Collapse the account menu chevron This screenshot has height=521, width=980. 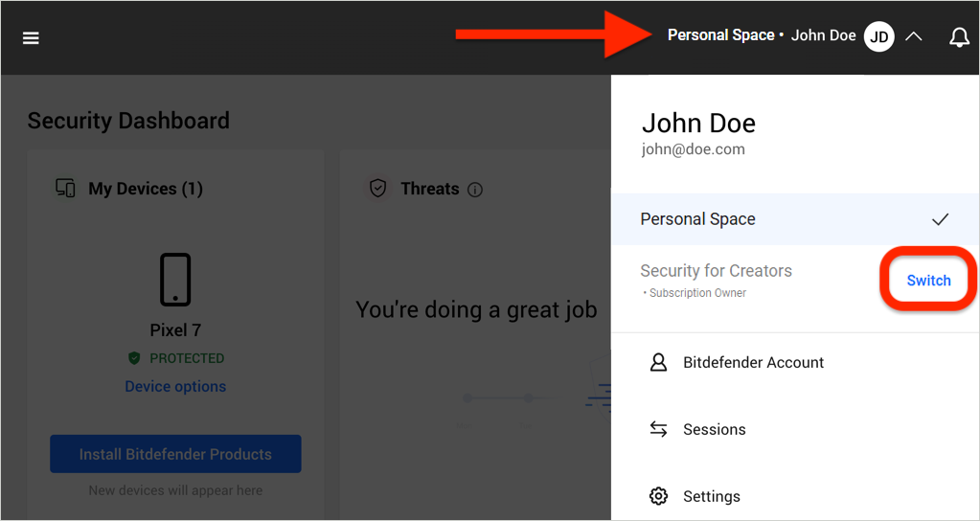[x=913, y=36]
